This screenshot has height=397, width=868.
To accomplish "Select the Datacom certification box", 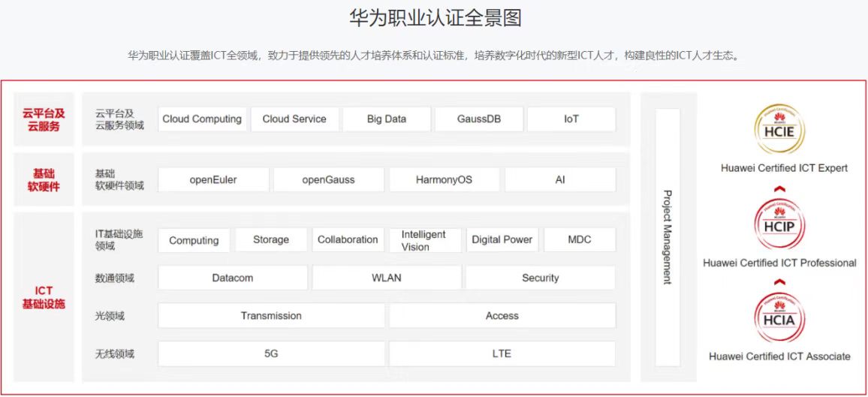I will pos(233,278).
